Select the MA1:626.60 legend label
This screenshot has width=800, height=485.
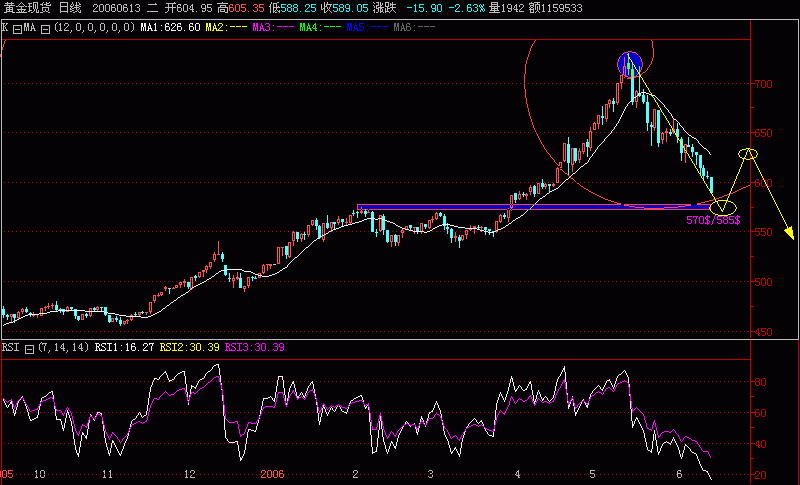click(170, 28)
